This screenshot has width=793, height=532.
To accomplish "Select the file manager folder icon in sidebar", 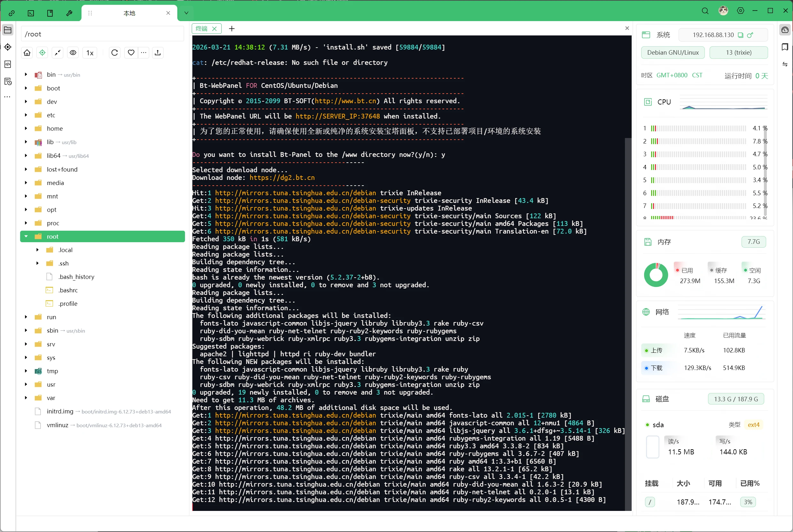I will click(7, 30).
